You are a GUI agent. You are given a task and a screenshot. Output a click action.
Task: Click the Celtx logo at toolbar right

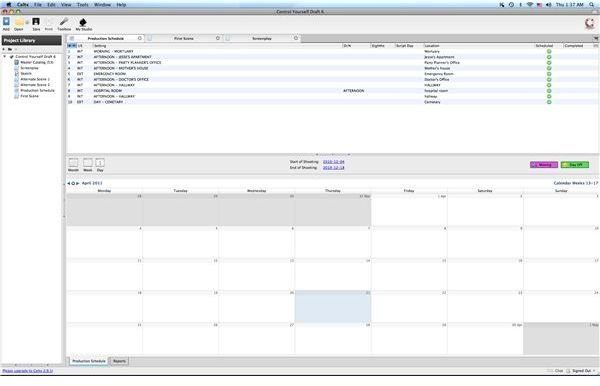coord(590,23)
